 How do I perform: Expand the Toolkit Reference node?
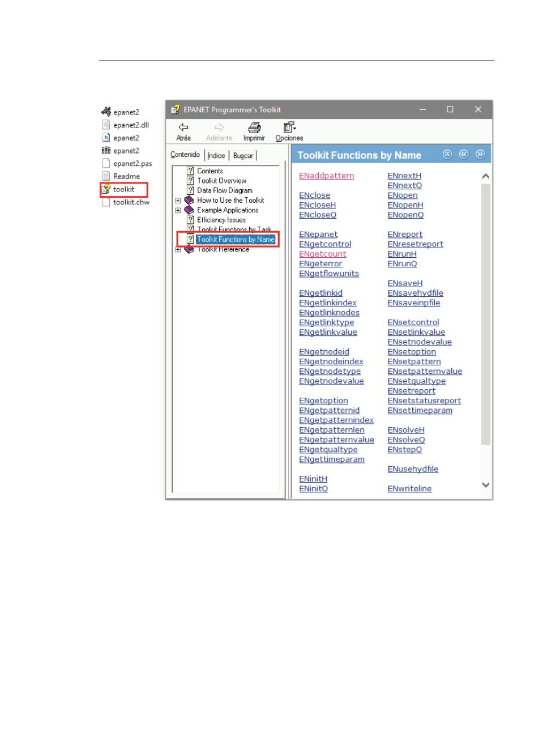(x=178, y=249)
